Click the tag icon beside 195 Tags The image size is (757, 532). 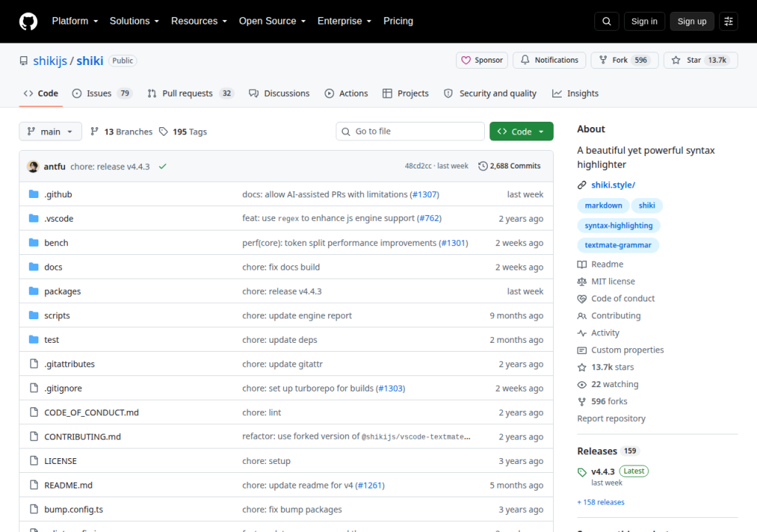click(163, 132)
